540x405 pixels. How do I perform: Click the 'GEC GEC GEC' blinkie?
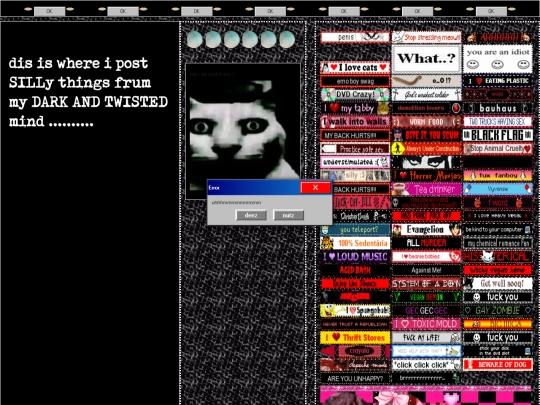point(426,311)
